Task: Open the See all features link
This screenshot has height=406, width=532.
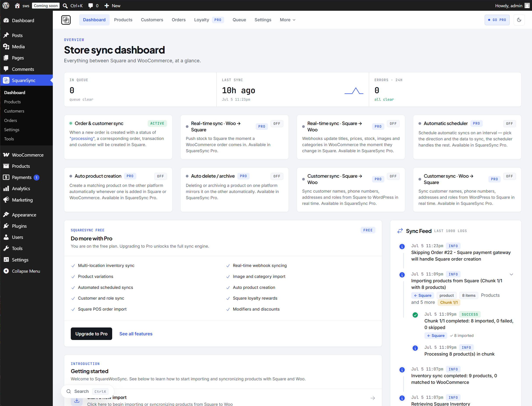Action: click(x=136, y=334)
